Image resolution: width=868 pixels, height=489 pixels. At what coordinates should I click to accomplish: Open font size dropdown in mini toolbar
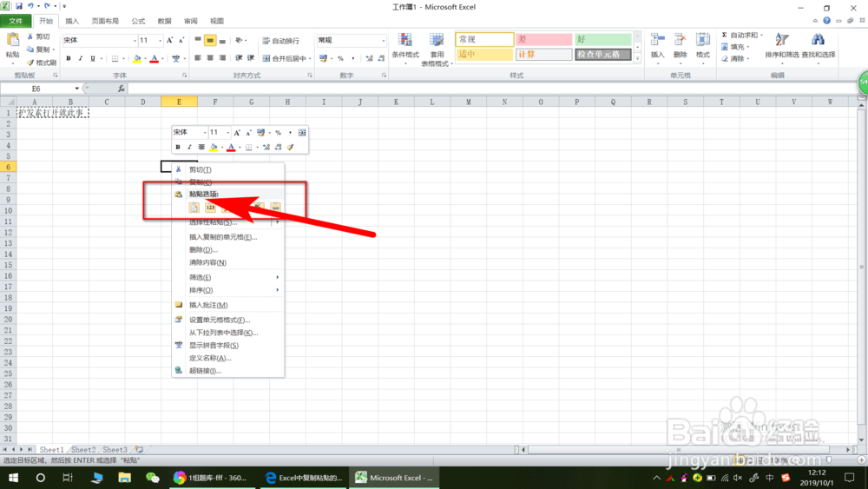point(227,133)
